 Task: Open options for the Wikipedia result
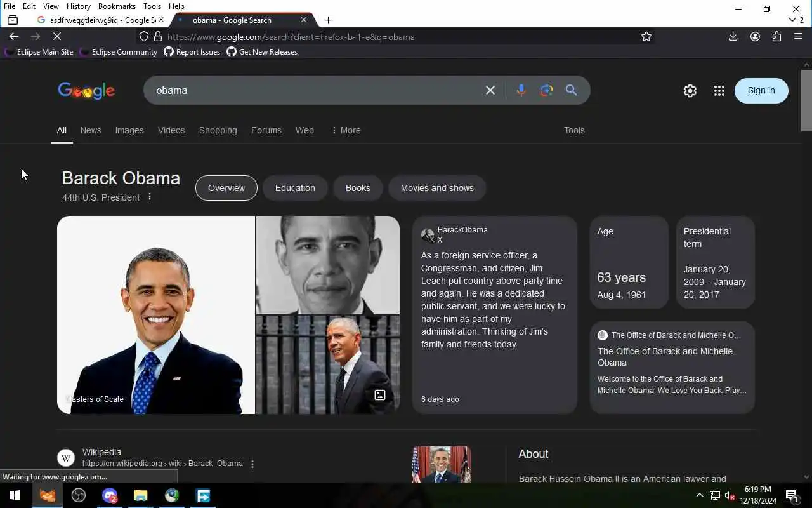[x=252, y=464]
